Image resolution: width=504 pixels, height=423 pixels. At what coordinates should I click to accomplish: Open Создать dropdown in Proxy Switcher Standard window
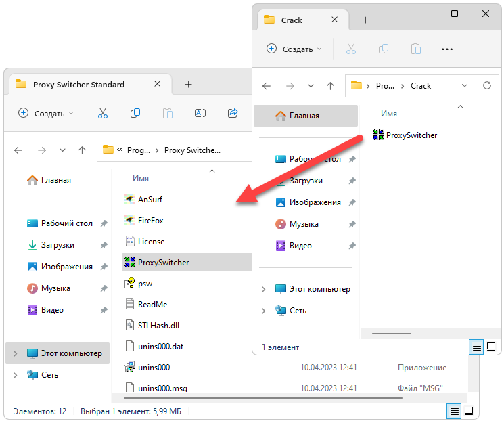pyautogui.click(x=46, y=113)
